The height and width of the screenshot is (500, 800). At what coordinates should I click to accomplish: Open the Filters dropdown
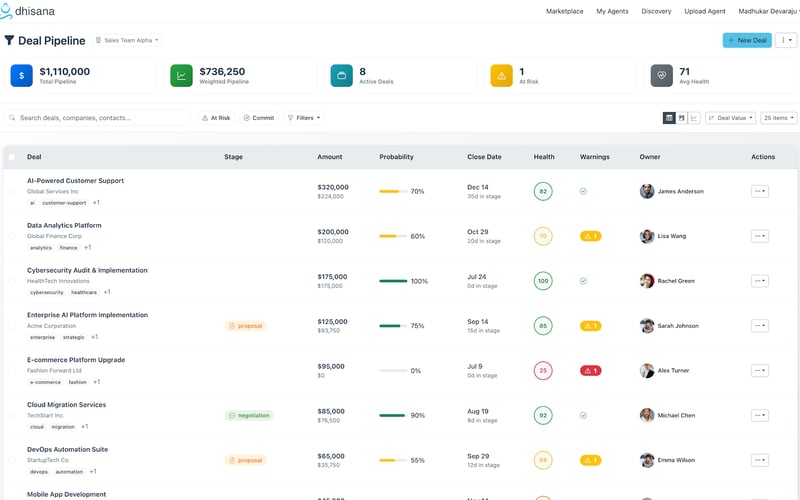point(304,118)
